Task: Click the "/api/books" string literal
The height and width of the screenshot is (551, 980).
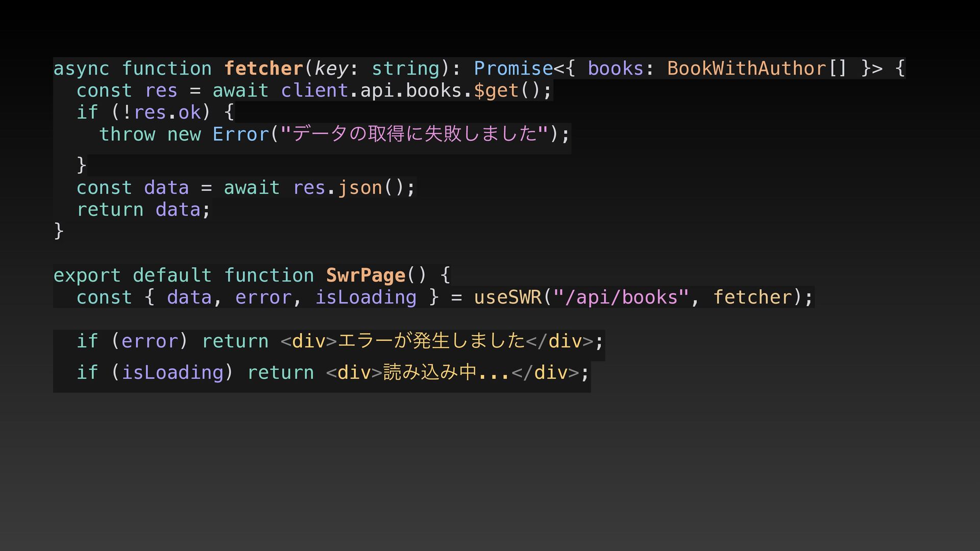Action: click(621, 297)
